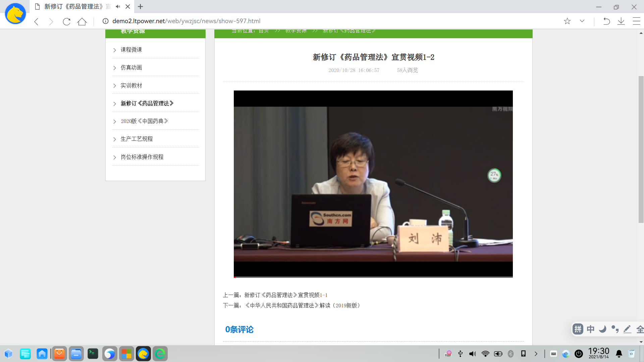Bookmark page with star icon
Screen dimensions: 644x362
click(x=567, y=21)
